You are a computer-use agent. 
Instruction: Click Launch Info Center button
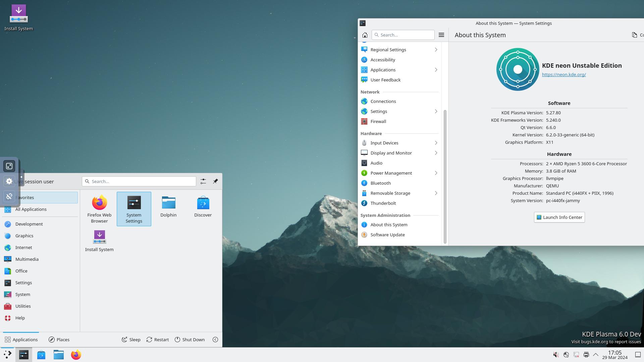tap(559, 217)
